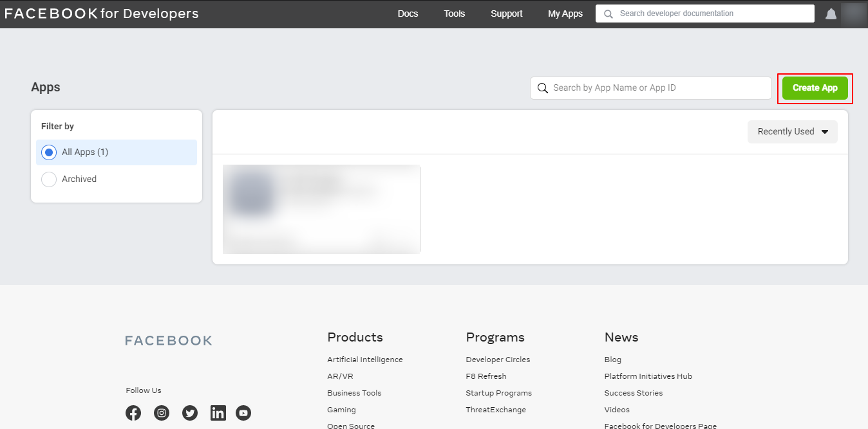Open the Docs menu
The image size is (868, 429).
pyautogui.click(x=408, y=14)
